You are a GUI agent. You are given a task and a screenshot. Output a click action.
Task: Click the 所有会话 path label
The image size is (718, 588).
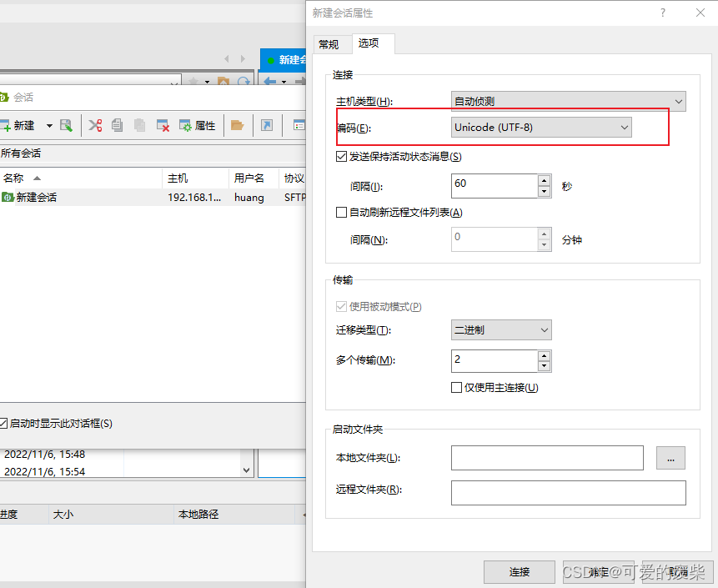21,153
